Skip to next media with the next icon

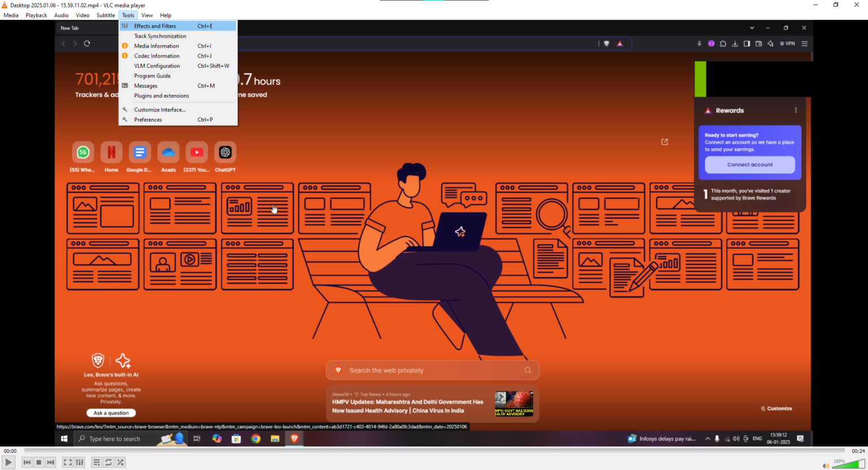(50, 462)
